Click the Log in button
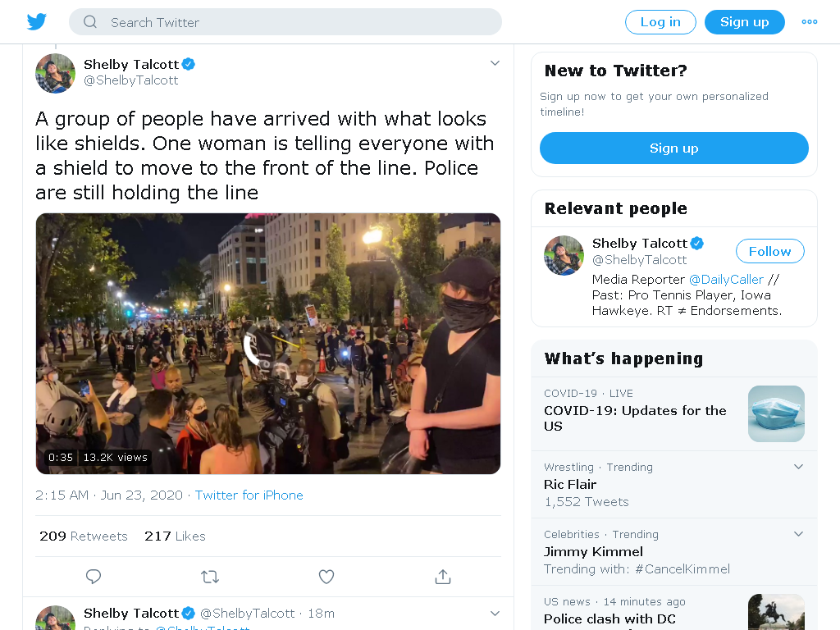Viewport: 840px width, 630px height. 660,22
